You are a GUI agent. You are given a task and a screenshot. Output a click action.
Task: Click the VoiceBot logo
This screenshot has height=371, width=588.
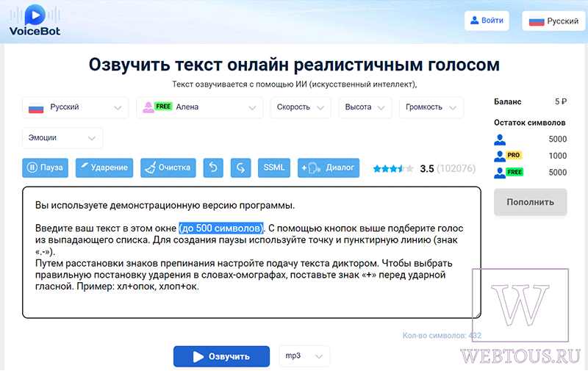pos(35,21)
